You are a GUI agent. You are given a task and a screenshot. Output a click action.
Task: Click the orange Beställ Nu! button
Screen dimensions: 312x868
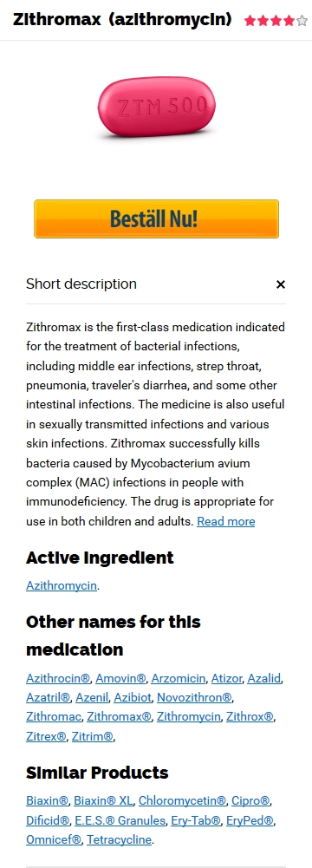[157, 219]
